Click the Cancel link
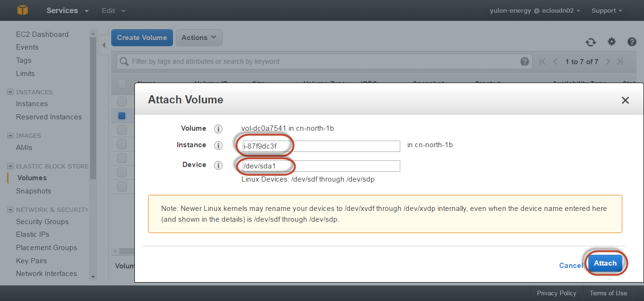The height and width of the screenshot is (301, 644). [x=570, y=266]
